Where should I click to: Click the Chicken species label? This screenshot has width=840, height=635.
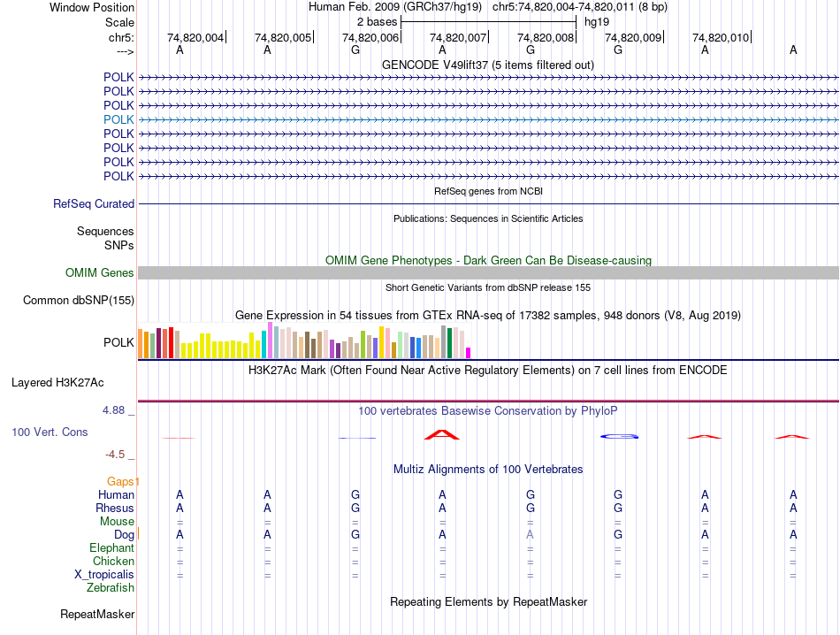pyautogui.click(x=113, y=561)
